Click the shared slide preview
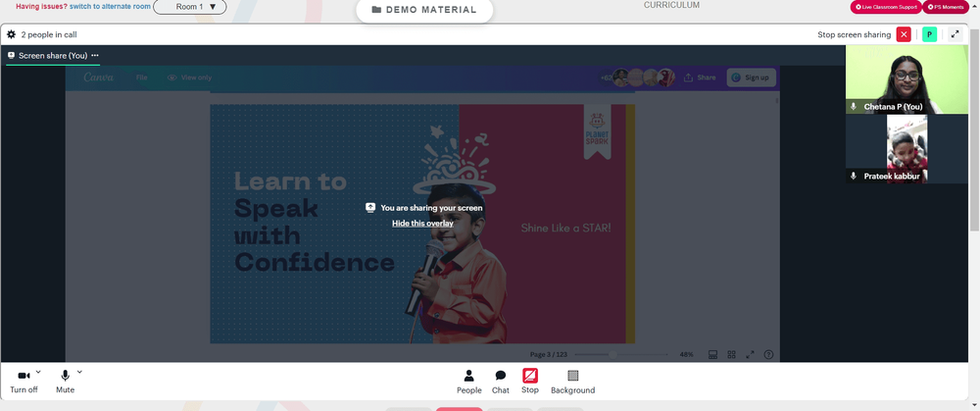 point(422,224)
